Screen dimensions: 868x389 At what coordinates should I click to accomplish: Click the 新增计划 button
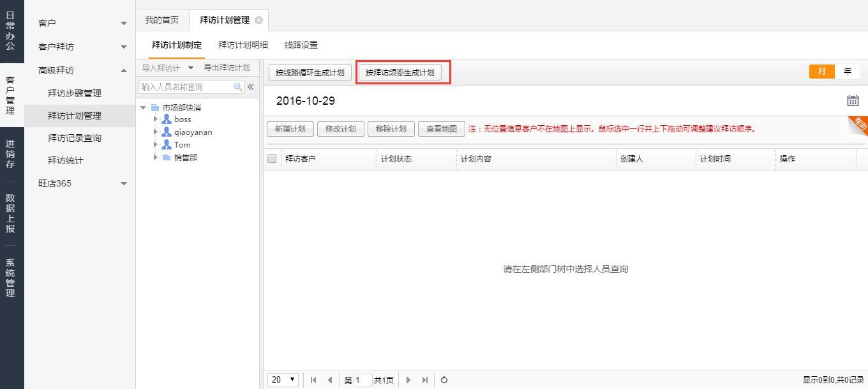(x=290, y=129)
